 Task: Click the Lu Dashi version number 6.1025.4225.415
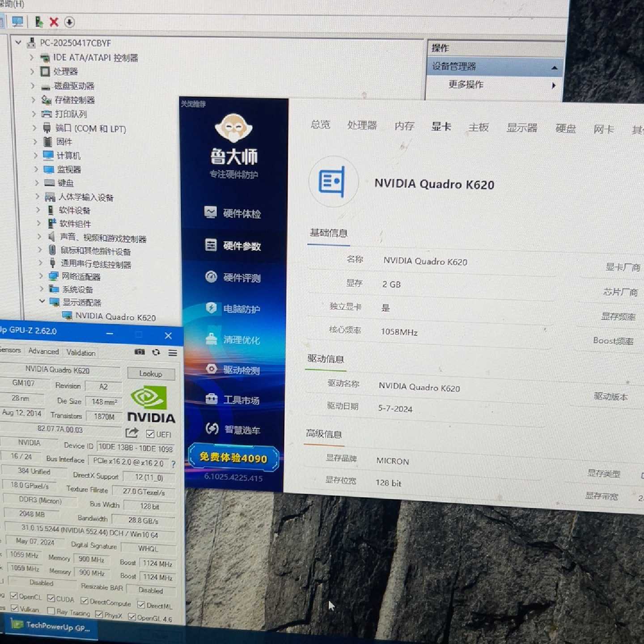click(233, 477)
